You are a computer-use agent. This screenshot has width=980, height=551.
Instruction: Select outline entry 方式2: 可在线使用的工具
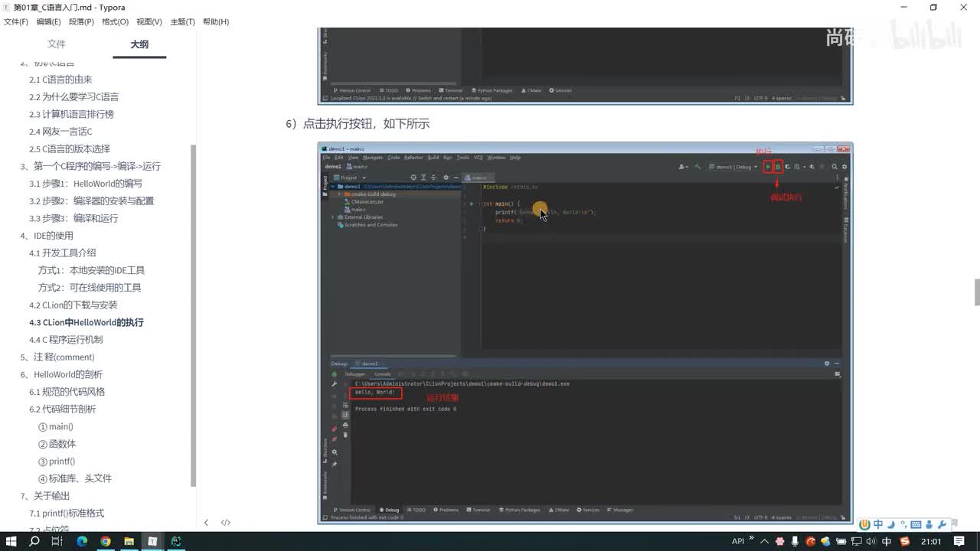click(90, 288)
